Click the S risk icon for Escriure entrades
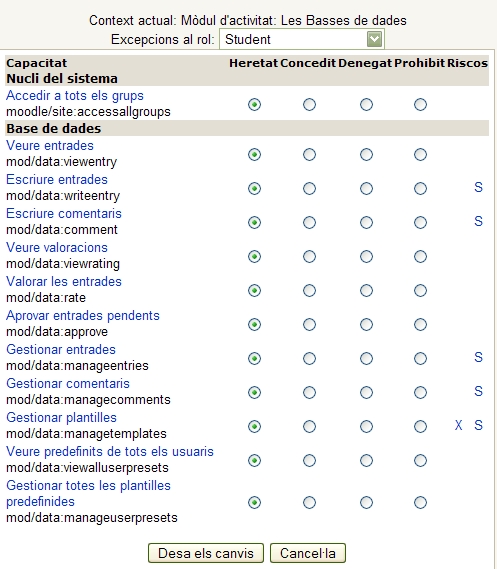The width and height of the screenshot is (497, 569). pyautogui.click(x=478, y=188)
